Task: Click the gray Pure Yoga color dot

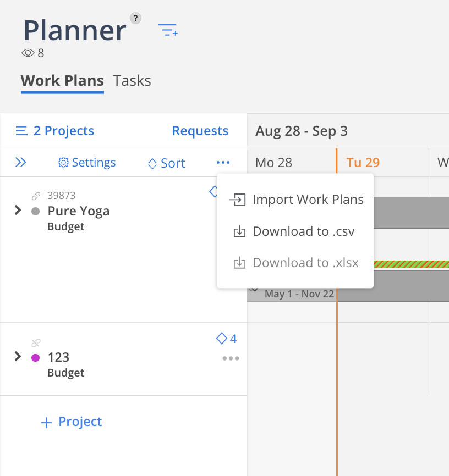Action: 36,212
